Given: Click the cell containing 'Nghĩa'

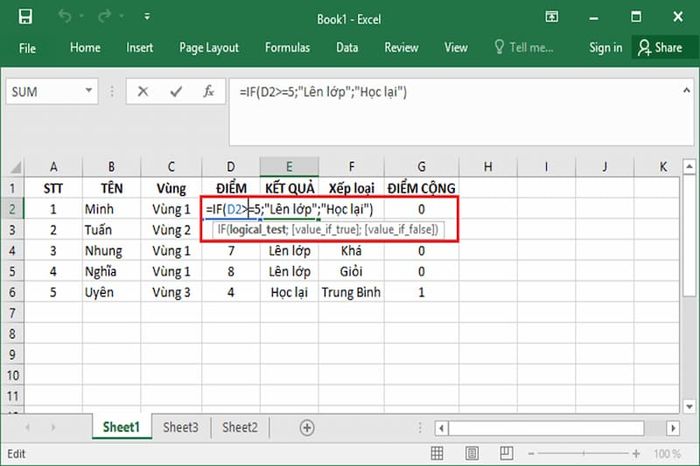Looking at the screenshot, I should tap(112, 271).
